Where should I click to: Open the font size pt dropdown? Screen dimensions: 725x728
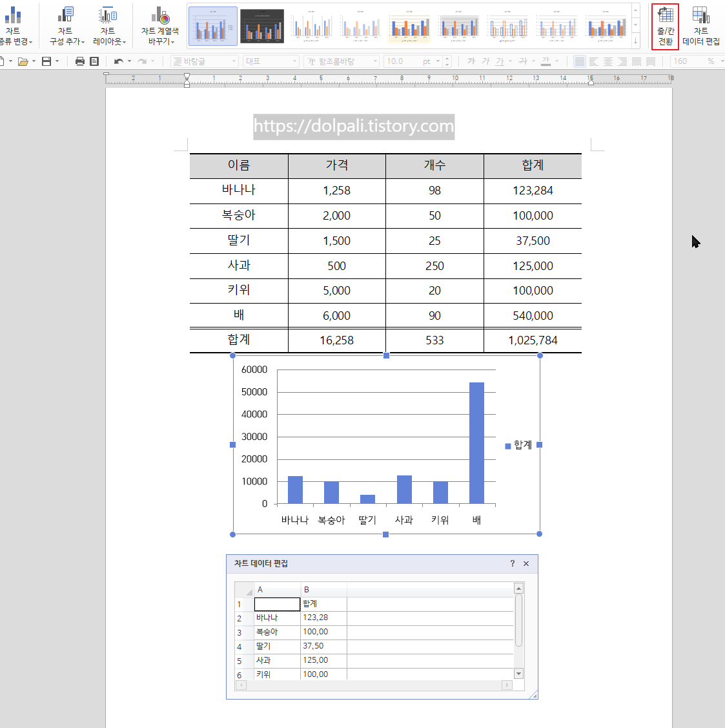tap(438, 61)
